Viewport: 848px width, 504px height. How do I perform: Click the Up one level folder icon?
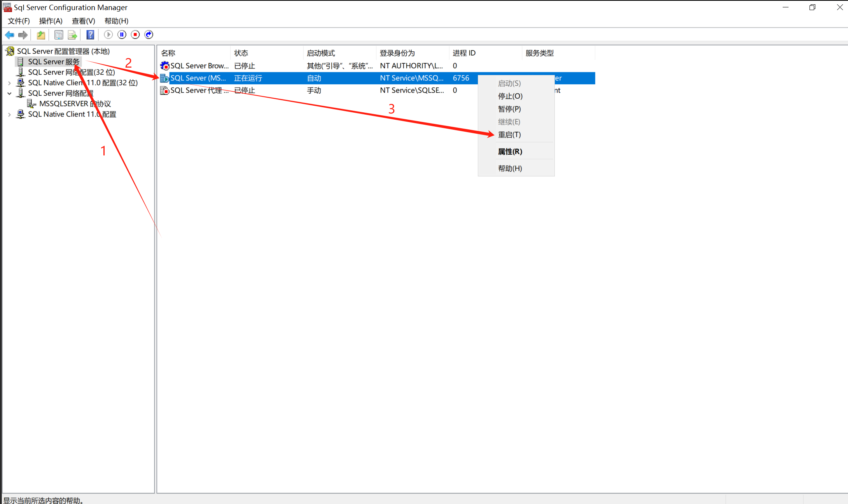(41, 35)
